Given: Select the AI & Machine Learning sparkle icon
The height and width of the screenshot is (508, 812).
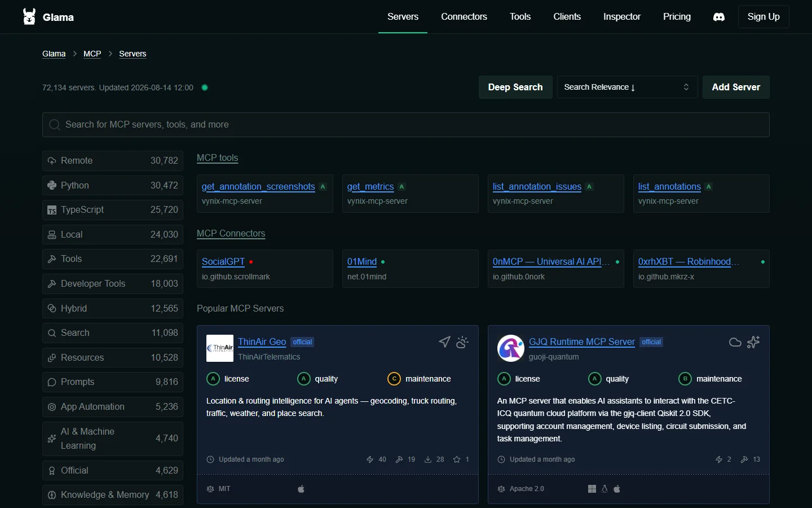Looking at the screenshot, I should click(x=52, y=439).
